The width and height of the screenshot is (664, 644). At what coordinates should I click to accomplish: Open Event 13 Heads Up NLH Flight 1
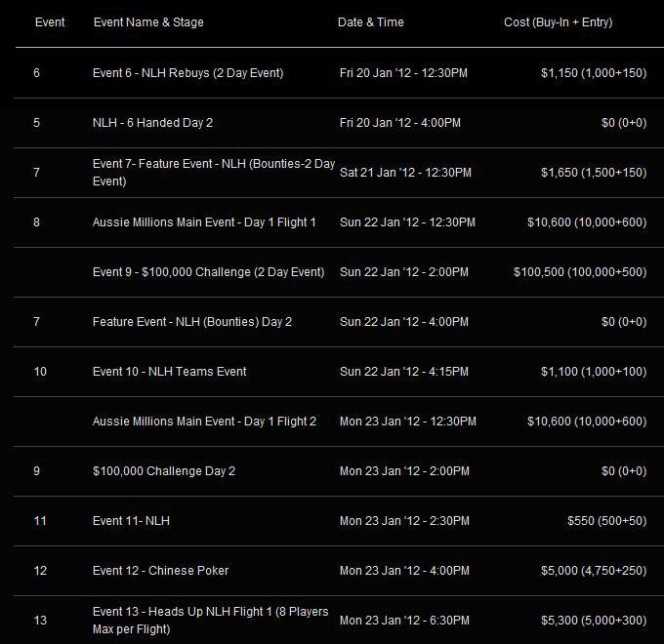coord(211,621)
